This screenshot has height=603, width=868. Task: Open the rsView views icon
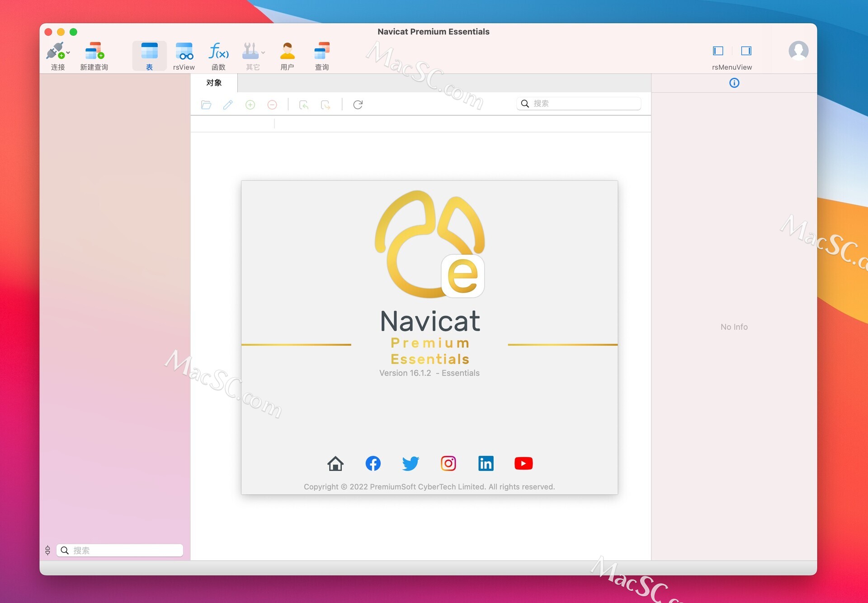[x=184, y=51]
